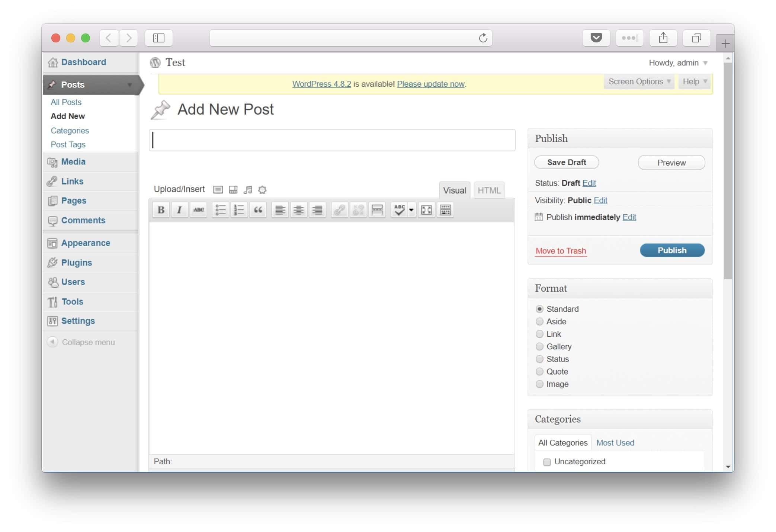Click the unordered bullet list icon

(220, 210)
